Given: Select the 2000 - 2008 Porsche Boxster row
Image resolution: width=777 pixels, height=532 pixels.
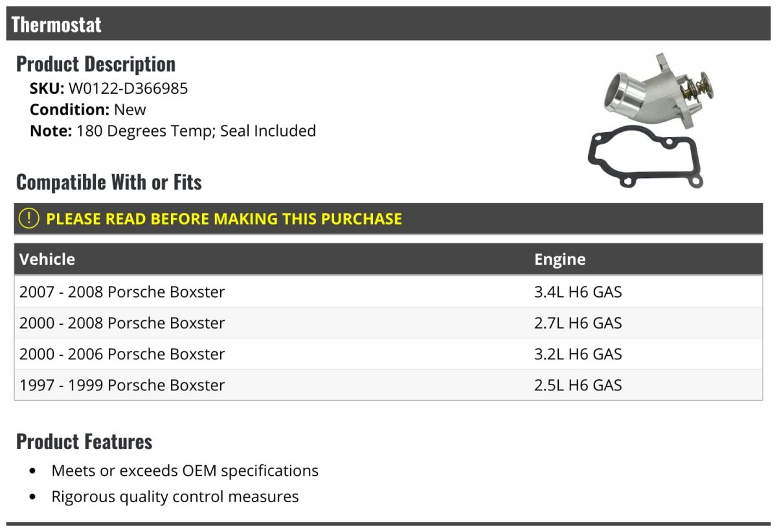Looking at the screenshot, I should [122, 323].
